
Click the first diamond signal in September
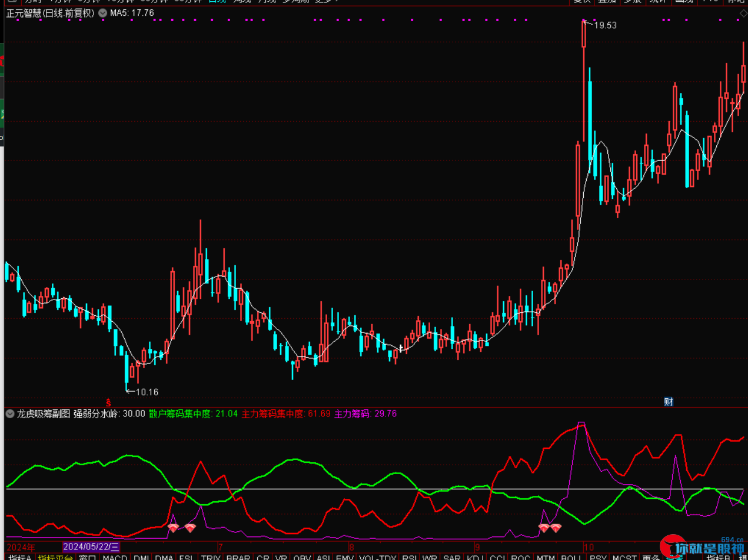pyautogui.click(x=544, y=528)
